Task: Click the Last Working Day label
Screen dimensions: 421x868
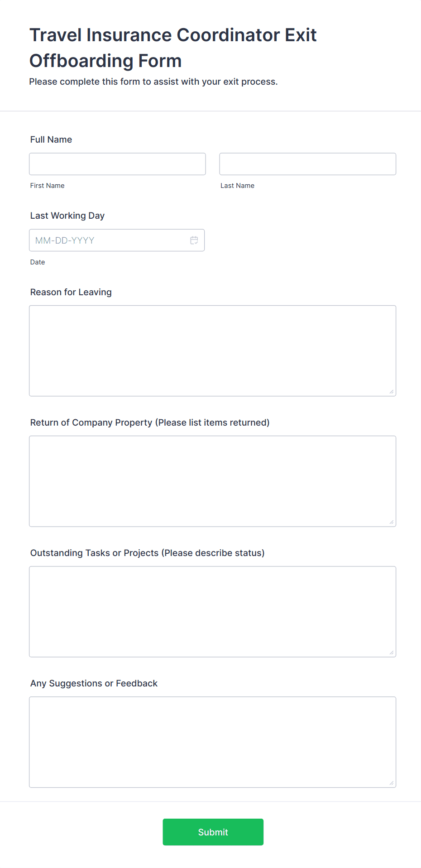Action: point(67,216)
